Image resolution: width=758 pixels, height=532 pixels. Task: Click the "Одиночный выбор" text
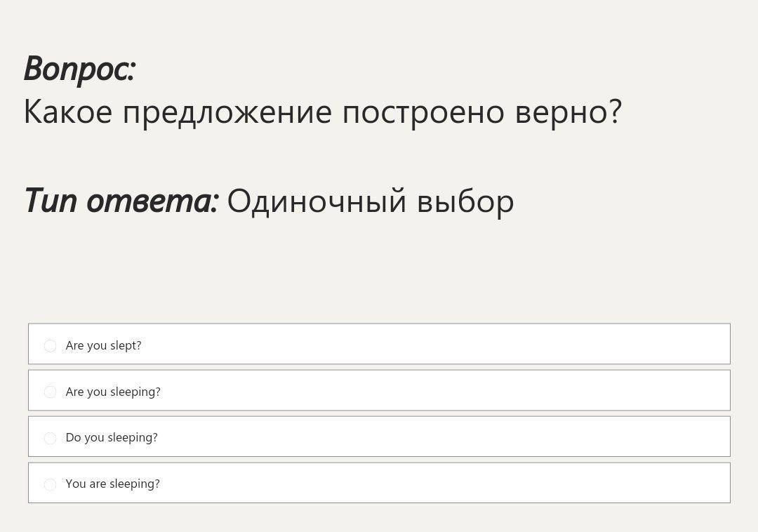point(371,201)
